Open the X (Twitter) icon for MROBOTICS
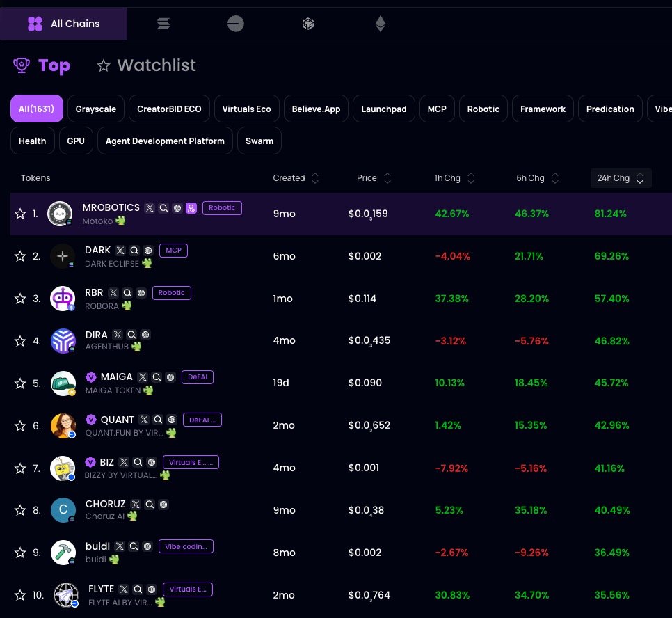Image resolution: width=672 pixels, height=618 pixels. tap(149, 207)
